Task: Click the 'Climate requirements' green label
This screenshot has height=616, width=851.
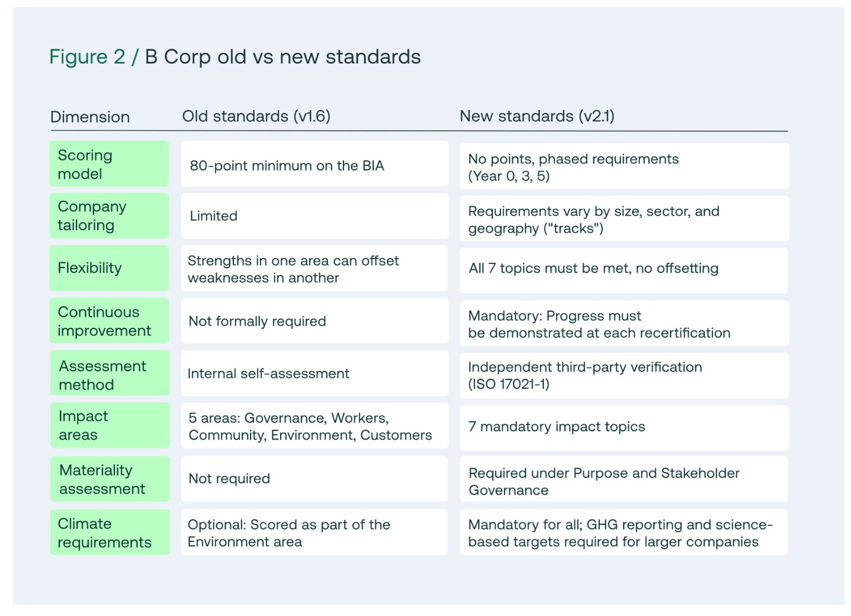Action: [x=110, y=533]
